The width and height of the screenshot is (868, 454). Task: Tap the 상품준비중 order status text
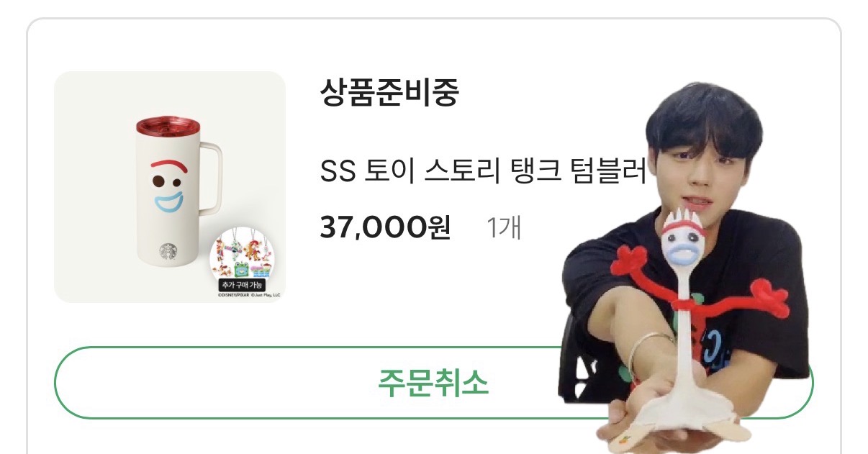pyautogui.click(x=389, y=93)
